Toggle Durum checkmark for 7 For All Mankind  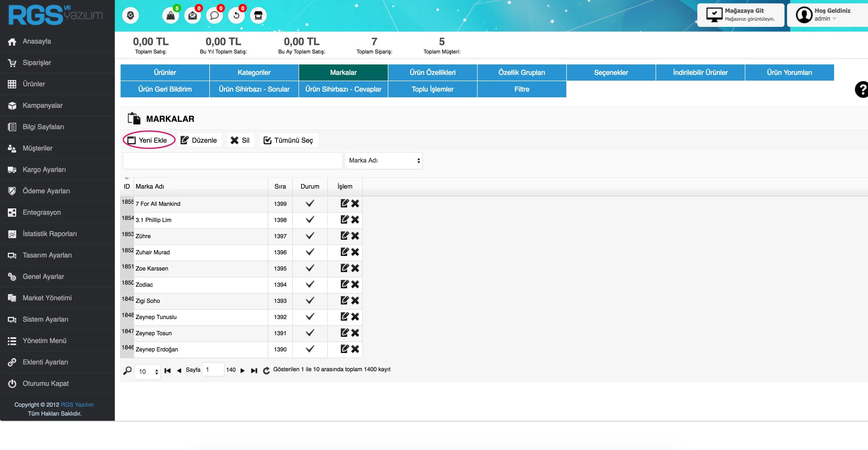tap(310, 203)
